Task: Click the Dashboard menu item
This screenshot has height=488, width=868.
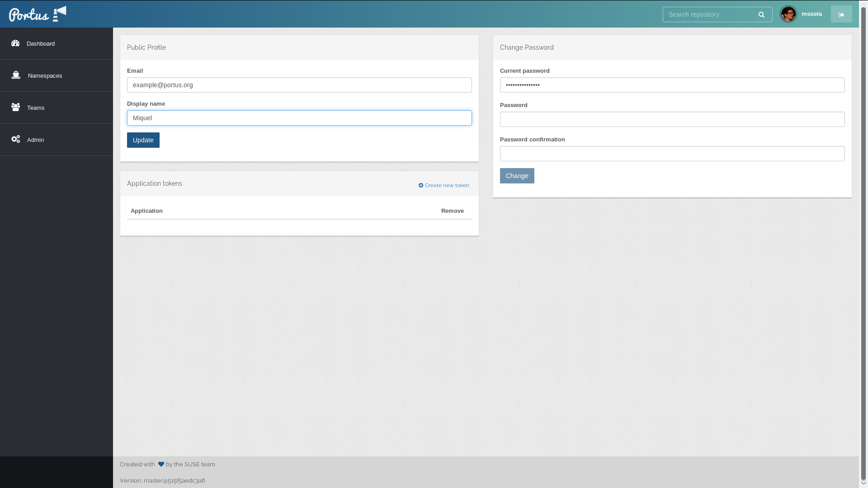Action: coord(56,43)
